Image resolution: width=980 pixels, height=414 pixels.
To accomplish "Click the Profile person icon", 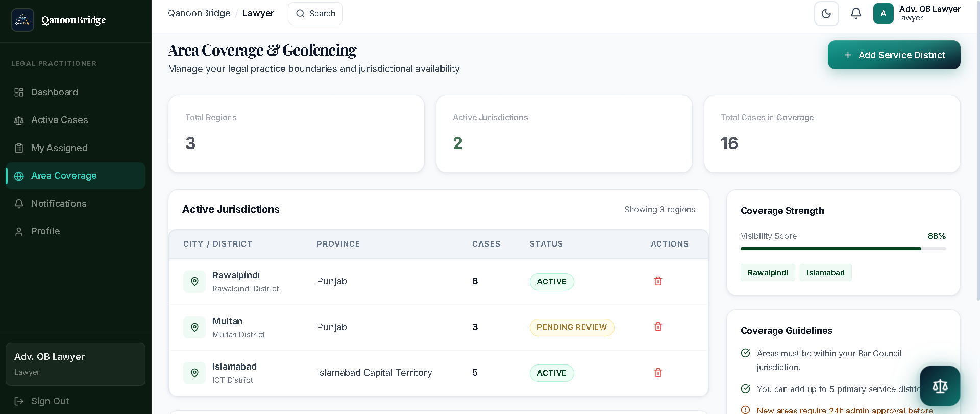I will 19,232.
